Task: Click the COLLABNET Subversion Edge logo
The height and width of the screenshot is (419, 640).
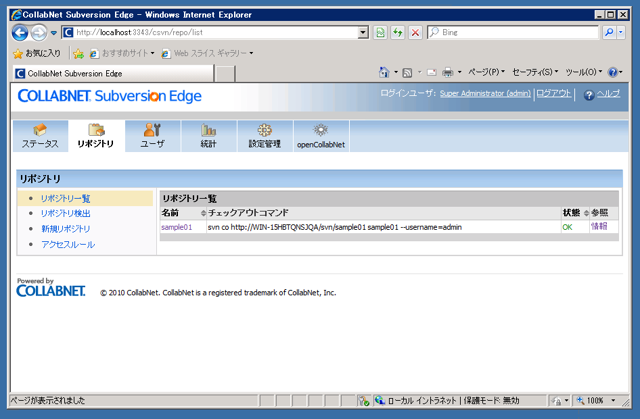Action: [x=109, y=96]
